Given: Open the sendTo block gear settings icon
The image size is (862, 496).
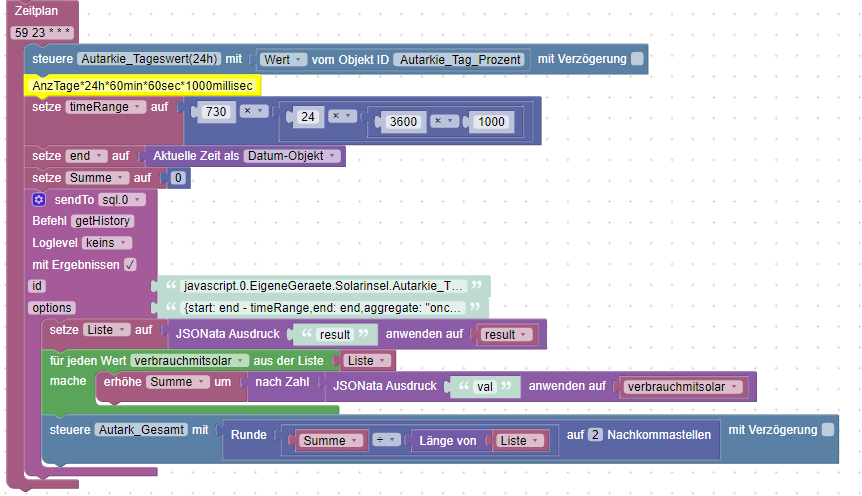Looking at the screenshot, I should 39,200.
